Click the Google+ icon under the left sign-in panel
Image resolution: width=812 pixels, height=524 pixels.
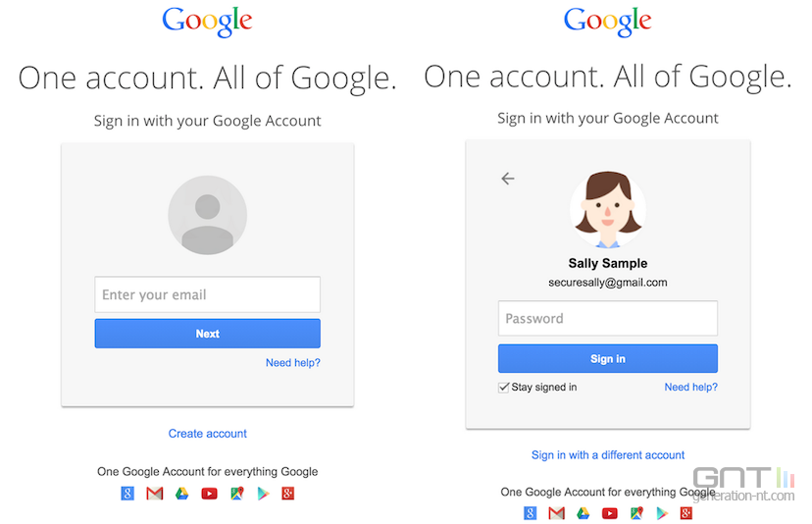[288, 494]
